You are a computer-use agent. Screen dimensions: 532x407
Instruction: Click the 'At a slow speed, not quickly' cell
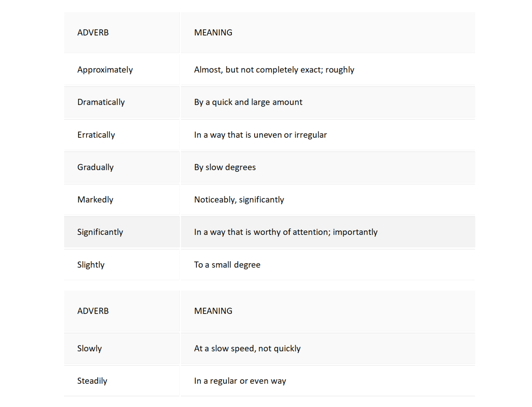pyautogui.click(x=248, y=349)
